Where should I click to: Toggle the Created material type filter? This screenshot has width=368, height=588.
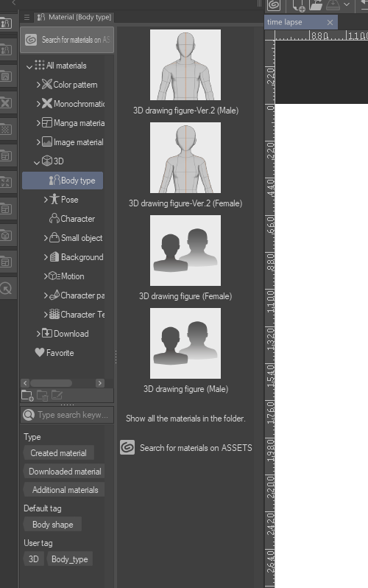pos(58,453)
